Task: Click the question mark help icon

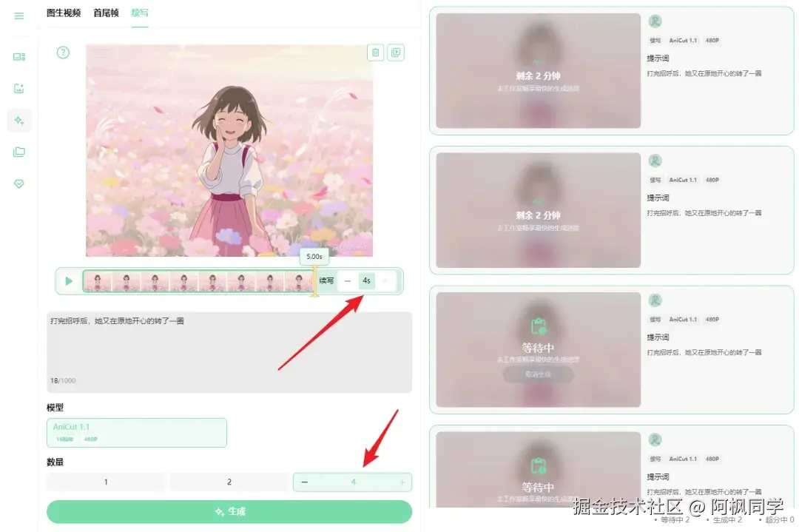Action: pyautogui.click(x=63, y=53)
